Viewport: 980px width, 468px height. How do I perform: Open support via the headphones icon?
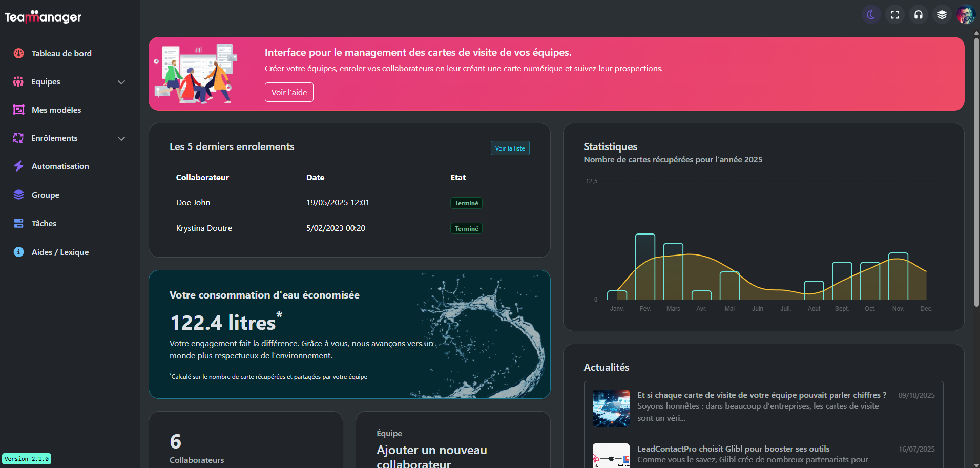pyautogui.click(x=919, y=15)
